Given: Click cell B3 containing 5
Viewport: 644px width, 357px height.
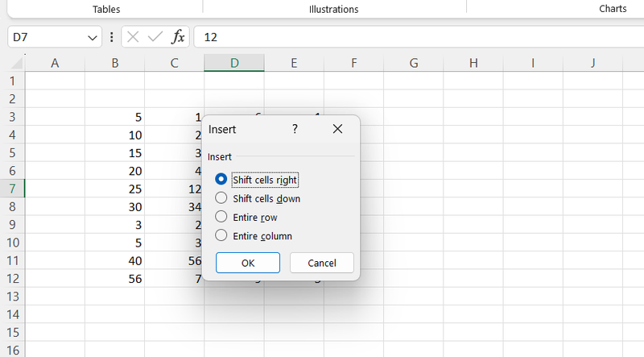Looking at the screenshot, I should pos(114,117).
